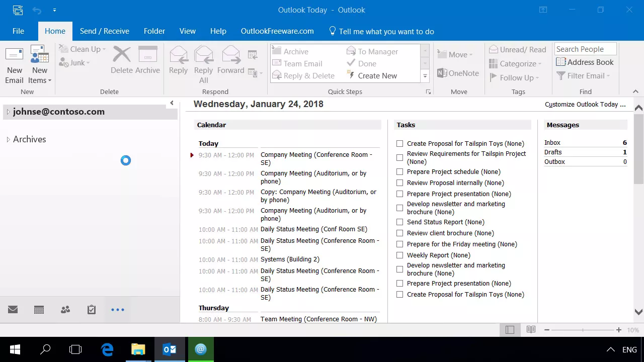The width and height of the screenshot is (644, 362).
Task: Switch to Normal view in status bar
Action: 510,330
